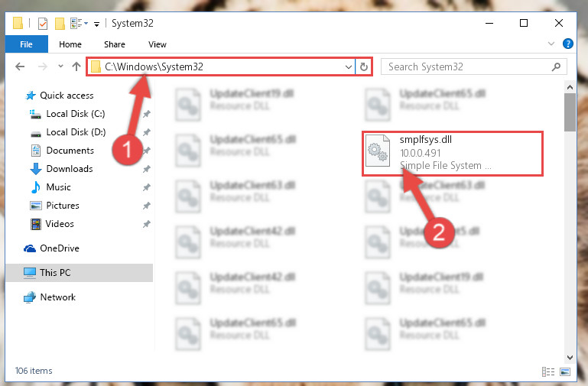Click the vertical scrollbar thumb
Screen dimensions: 588x386
point(570,112)
